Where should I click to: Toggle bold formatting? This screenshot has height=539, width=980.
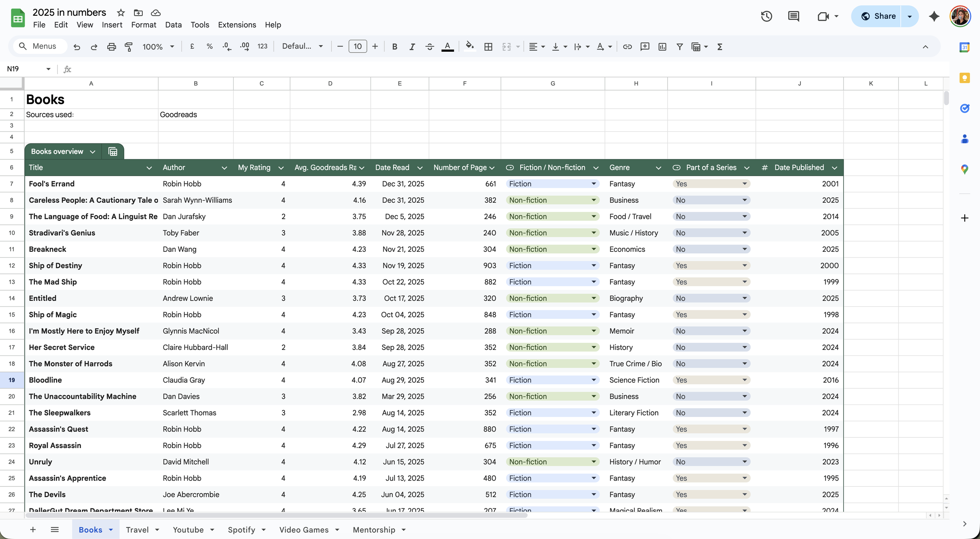(394, 47)
